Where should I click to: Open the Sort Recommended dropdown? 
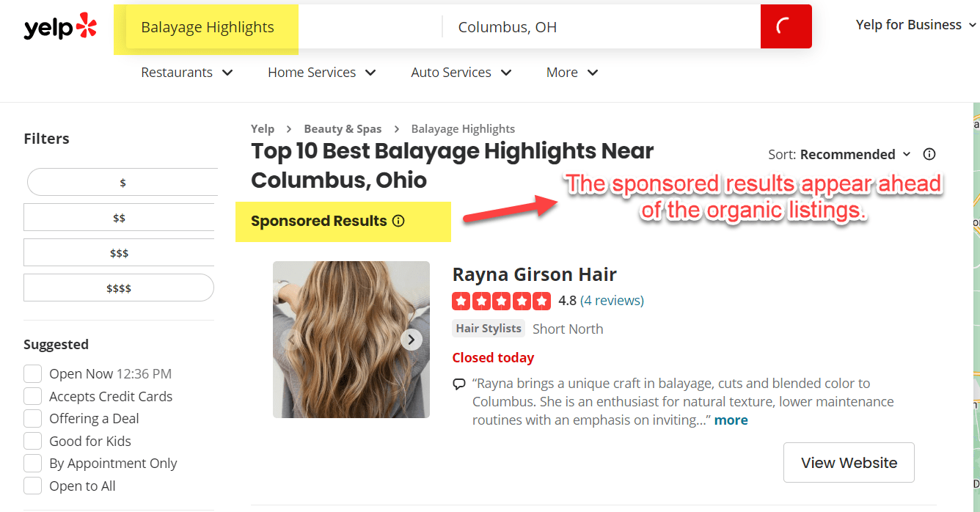click(x=840, y=154)
